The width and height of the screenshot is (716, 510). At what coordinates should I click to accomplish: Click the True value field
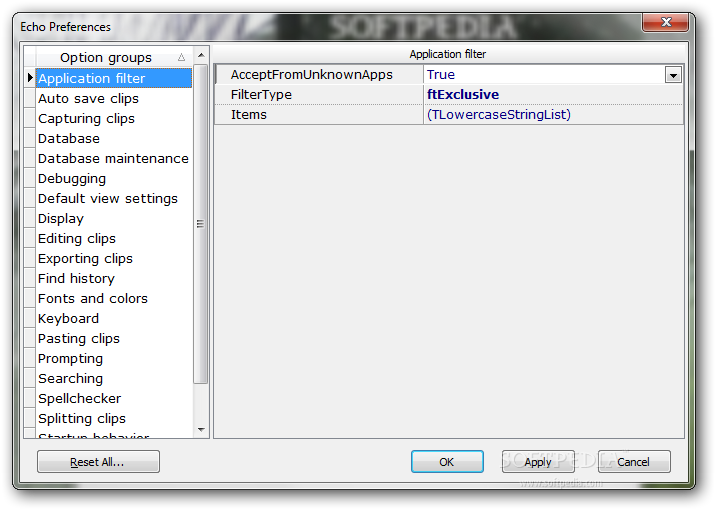pos(544,75)
